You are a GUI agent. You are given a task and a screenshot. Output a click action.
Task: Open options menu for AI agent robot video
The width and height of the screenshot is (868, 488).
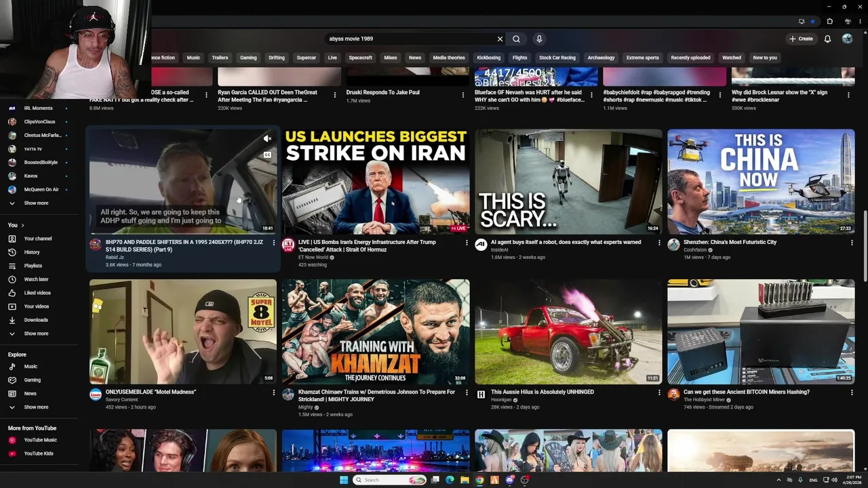659,243
